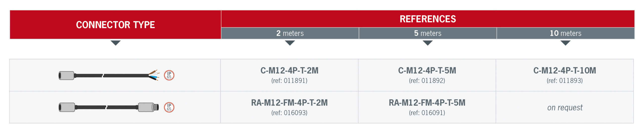This screenshot has width=644, height=134.
Task: Select the 2 meters column header
Action: [x=290, y=33]
